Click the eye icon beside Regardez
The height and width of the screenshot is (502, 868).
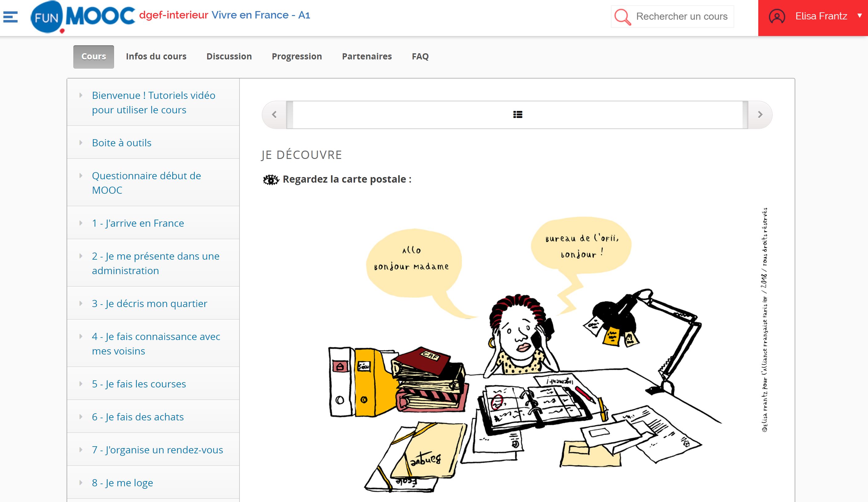(x=271, y=180)
